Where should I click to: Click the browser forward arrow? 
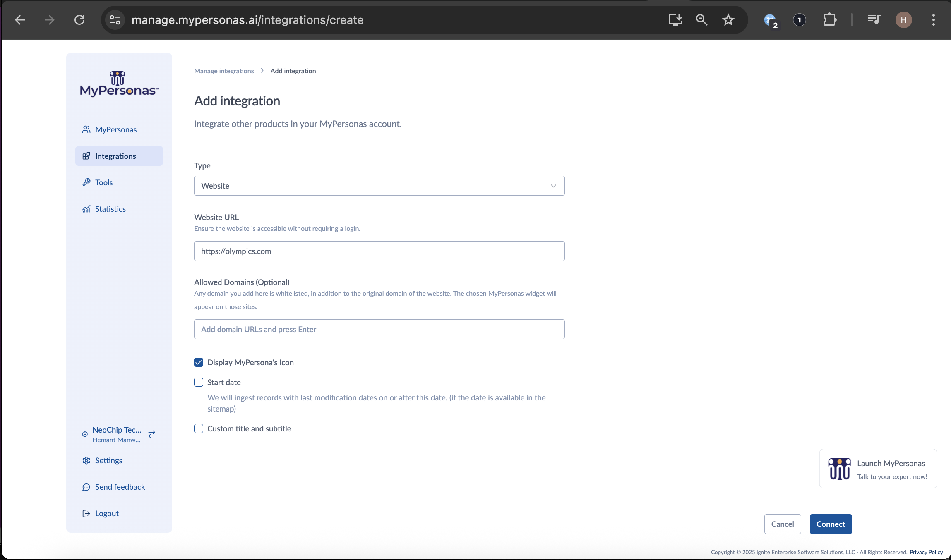pos(50,20)
